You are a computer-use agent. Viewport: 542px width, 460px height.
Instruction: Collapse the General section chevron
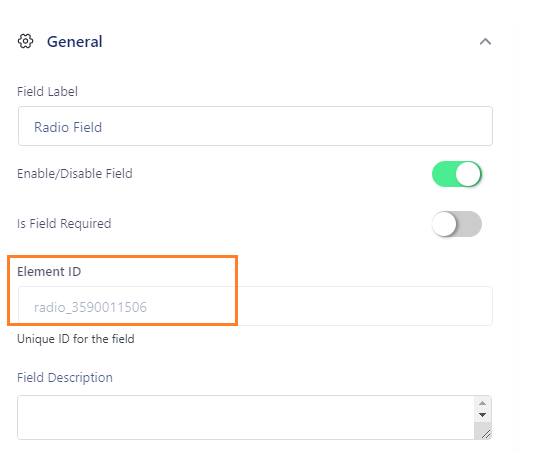[x=485, y=42]
